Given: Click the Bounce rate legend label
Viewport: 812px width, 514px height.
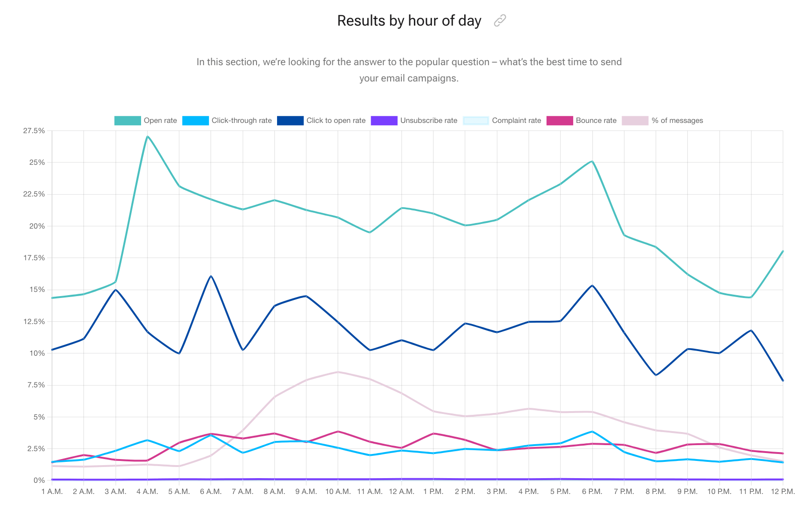Looking at the screenshot, I should 596,121.
